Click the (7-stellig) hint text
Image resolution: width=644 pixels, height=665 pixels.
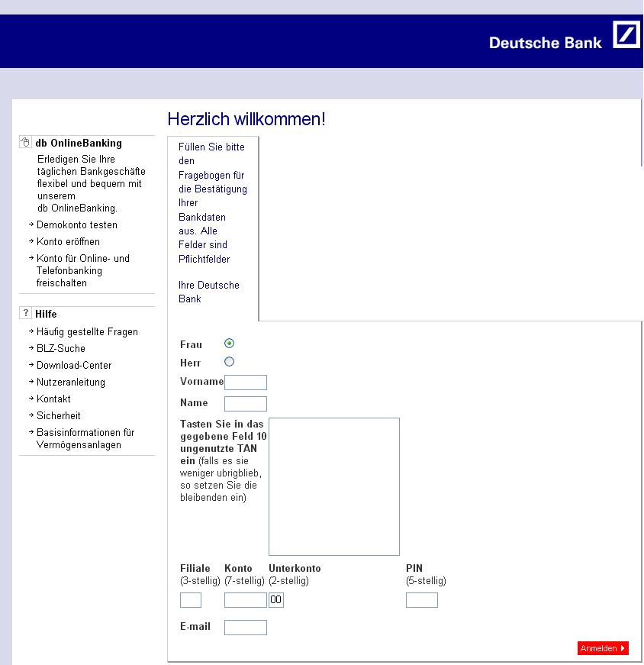[x=245, y=580]
